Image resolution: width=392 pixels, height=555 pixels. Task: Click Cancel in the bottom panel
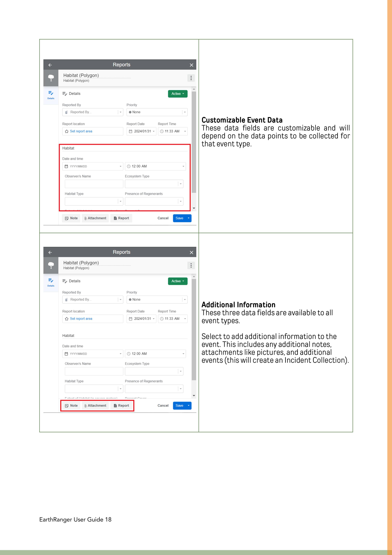(163, 405)
